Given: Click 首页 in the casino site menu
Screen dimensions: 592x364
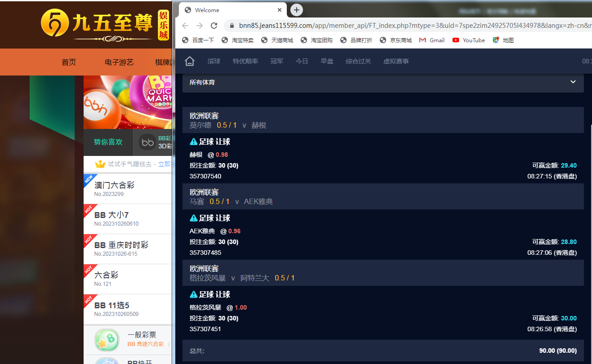Looking at the screenshot, I should pos(69,62).
